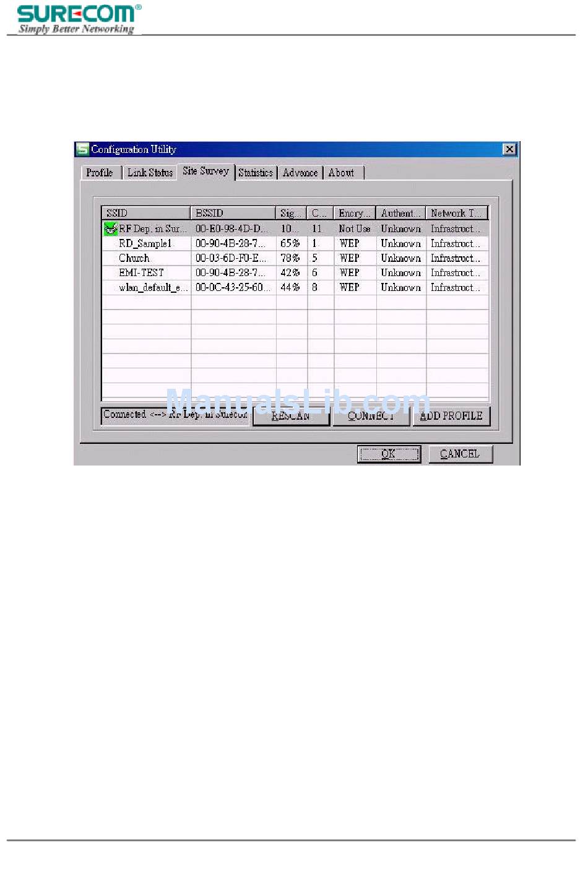588x871 pixels.
Task: Sort list by SSID column header
Action: (145, 213)
